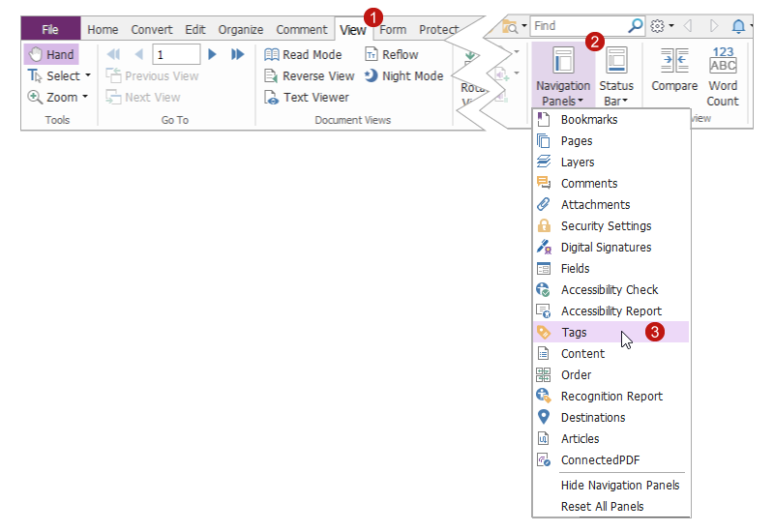
Task: Jump to first page arrow
Action: coord(113,54)
